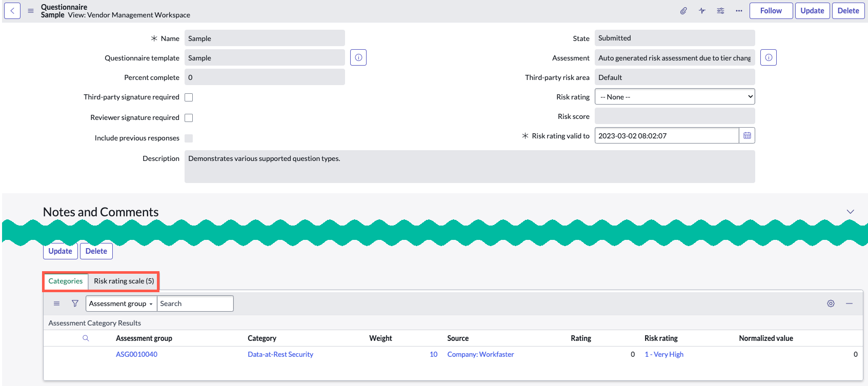Image resolution: width=868 pixels, height=386 pixels.
Task: Sort by Weight column header
Action: click(380, 338)
